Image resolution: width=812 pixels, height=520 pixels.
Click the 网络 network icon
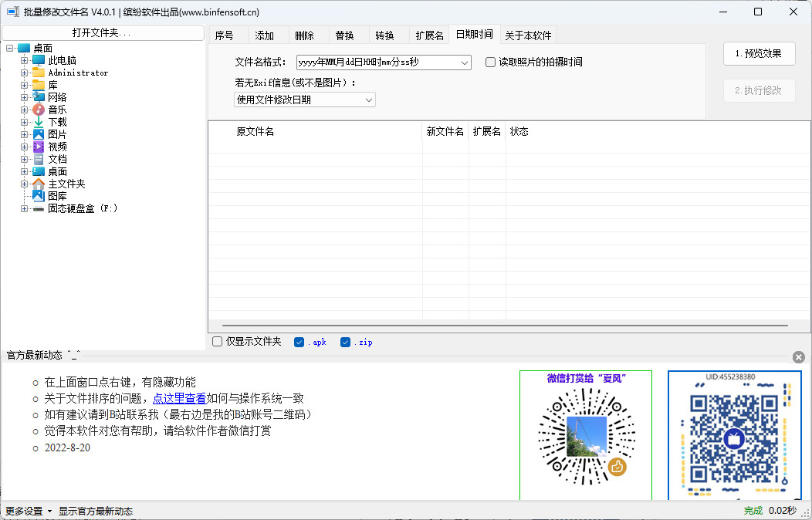pyautogui.click(x=39, y=97)
